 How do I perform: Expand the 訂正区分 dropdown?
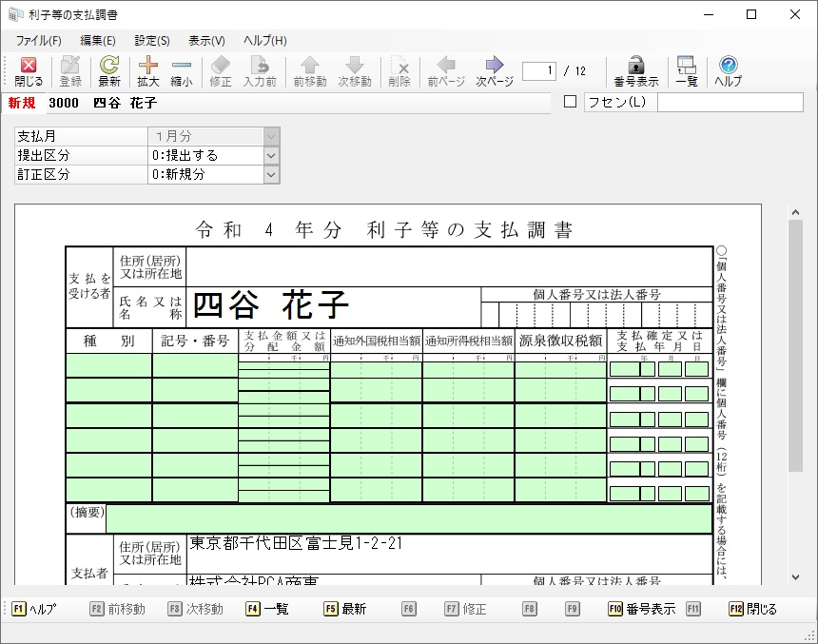click(271, 174)
